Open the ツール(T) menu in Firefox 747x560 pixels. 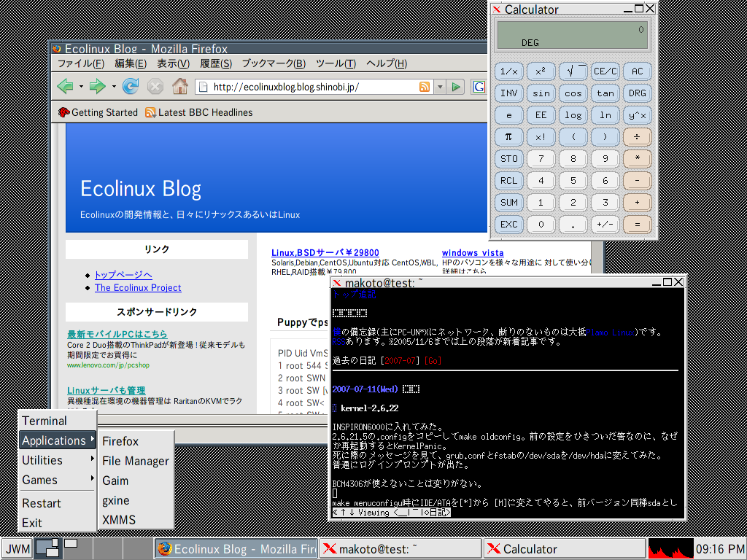pos(336,64)
